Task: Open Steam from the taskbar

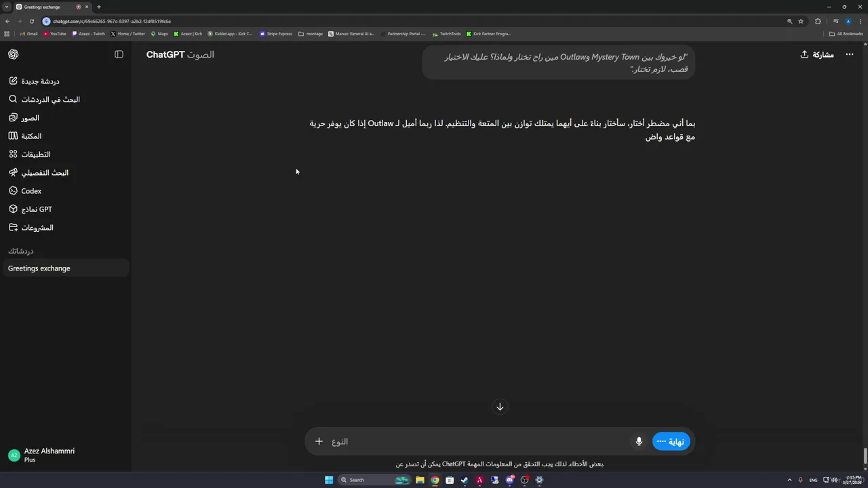Action: 465,480
